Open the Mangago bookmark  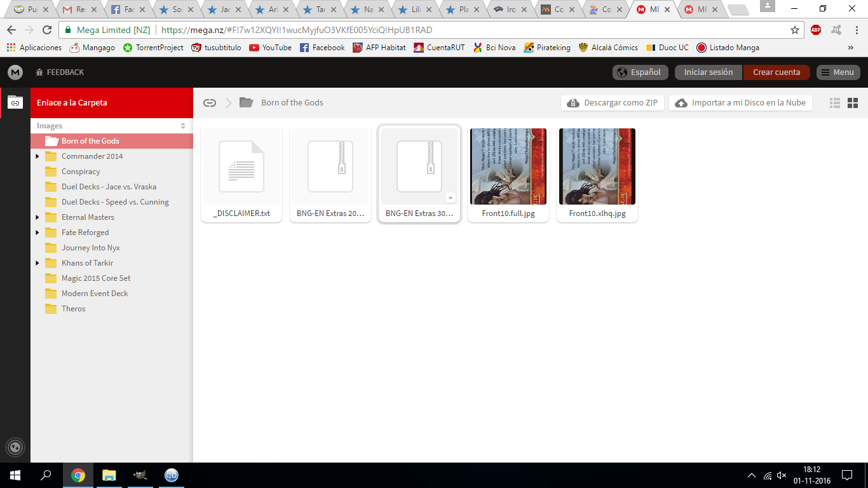coord(92,48)
